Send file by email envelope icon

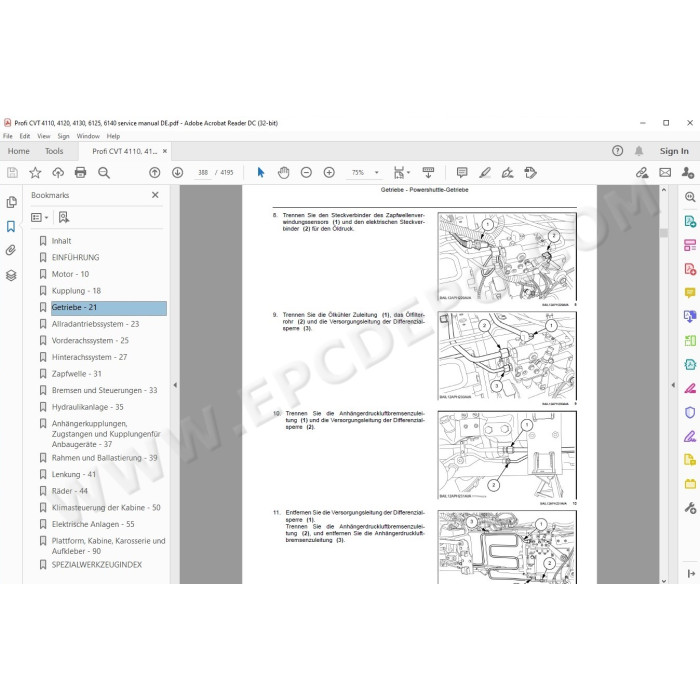click(665, 173)
